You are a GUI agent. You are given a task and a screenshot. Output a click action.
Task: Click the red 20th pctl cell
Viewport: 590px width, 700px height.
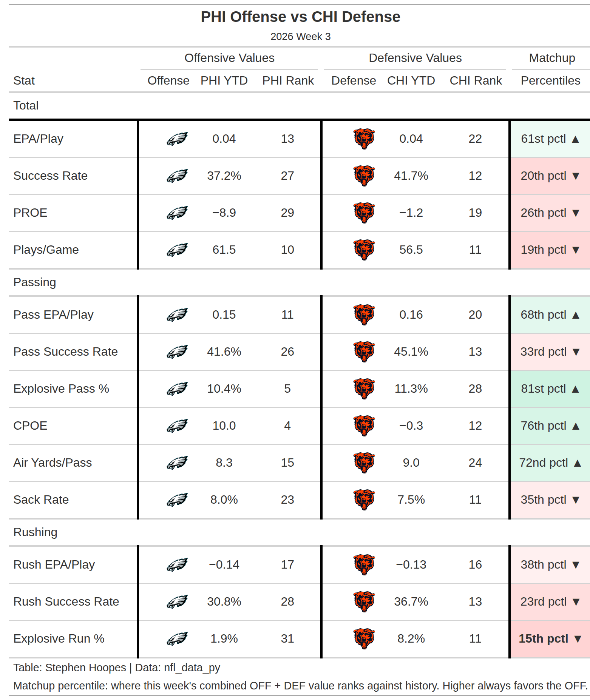(550, 176)
